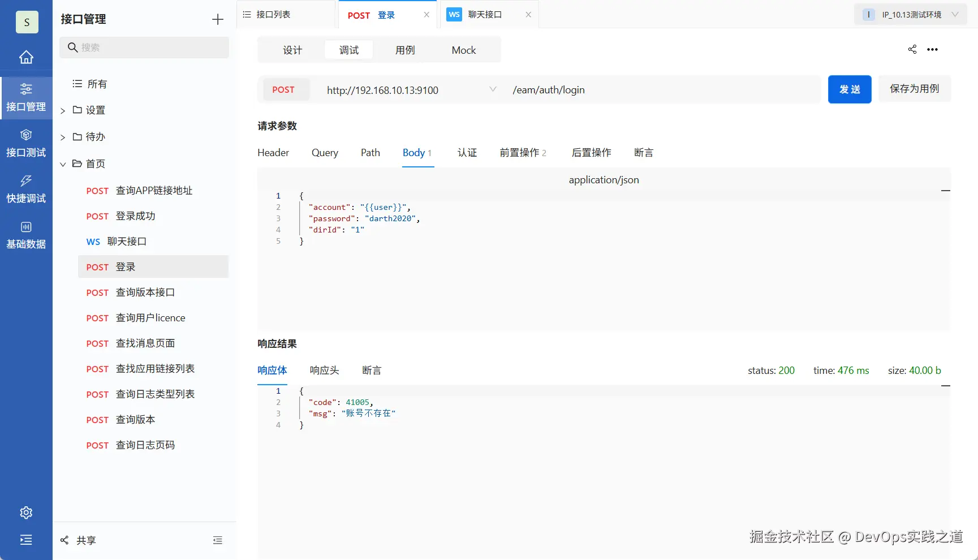978x560 pixels.
Task: Open POST 查找应用链接列表 interface
Action: tap(153, 369)
